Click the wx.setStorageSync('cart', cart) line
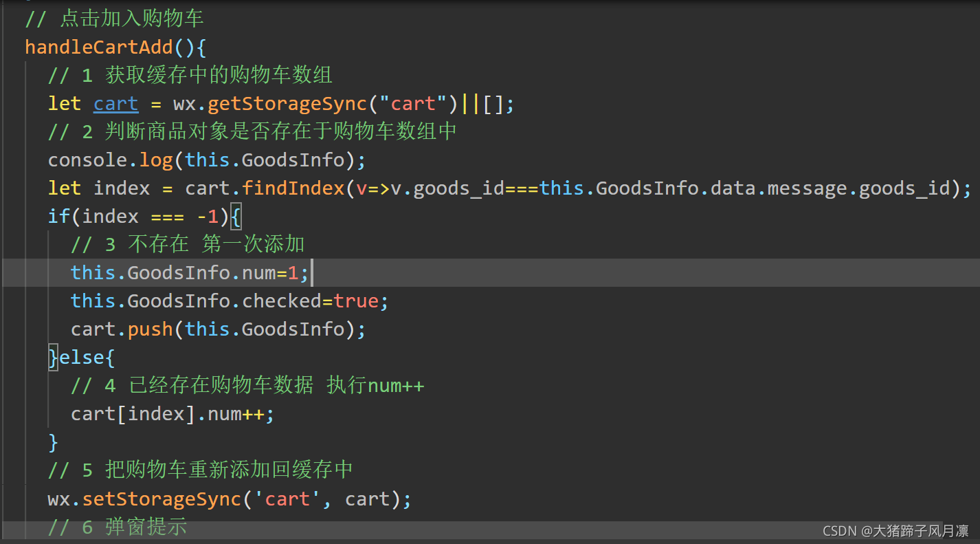Screen dimensions: 980x544 pos(230,499)
